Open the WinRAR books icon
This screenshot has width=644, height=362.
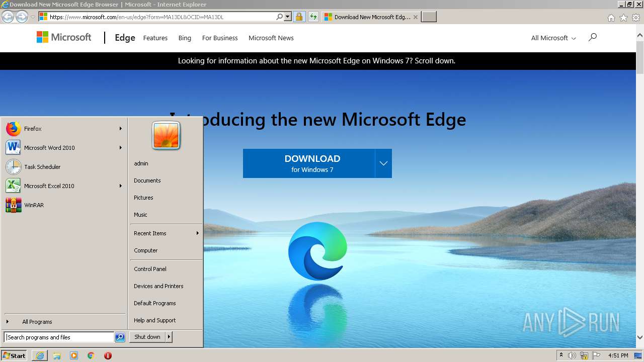click(14, 205)
